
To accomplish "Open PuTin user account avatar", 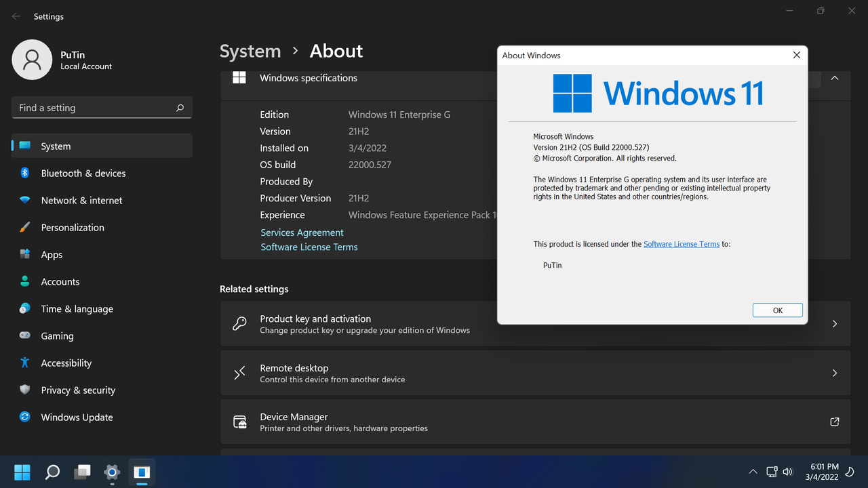I will 32,60.
